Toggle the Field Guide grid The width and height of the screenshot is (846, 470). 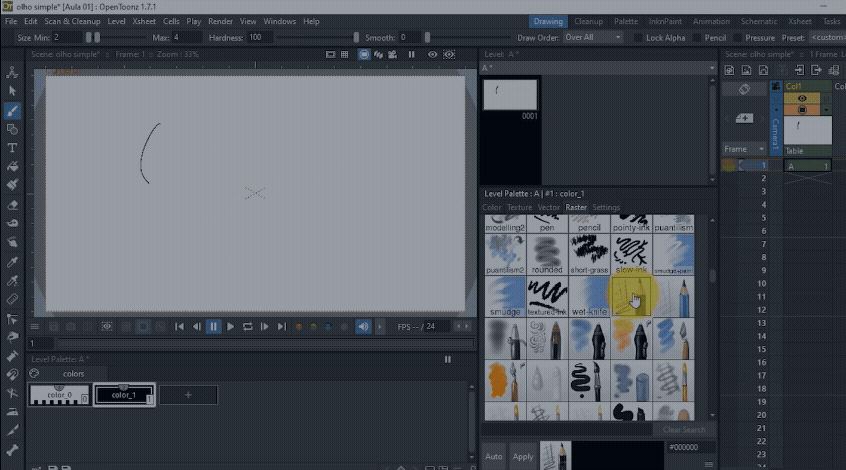click(x=344, y=55)
